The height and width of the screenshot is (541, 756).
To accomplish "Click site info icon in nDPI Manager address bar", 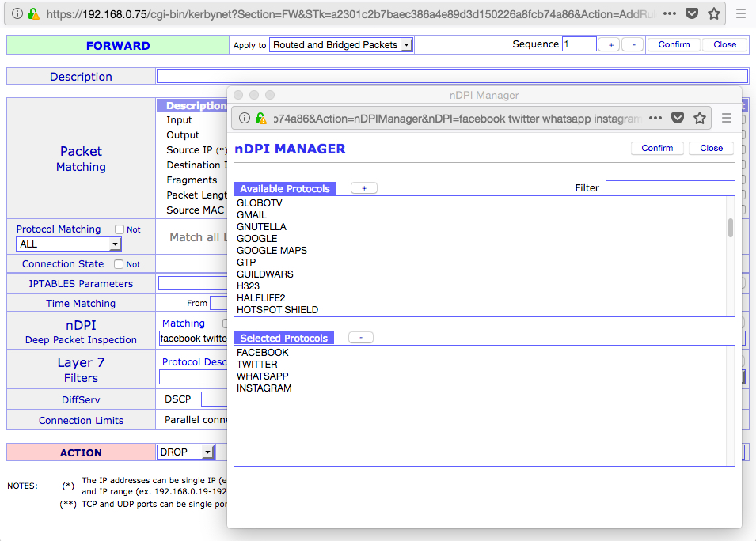I will click(245, 118).
